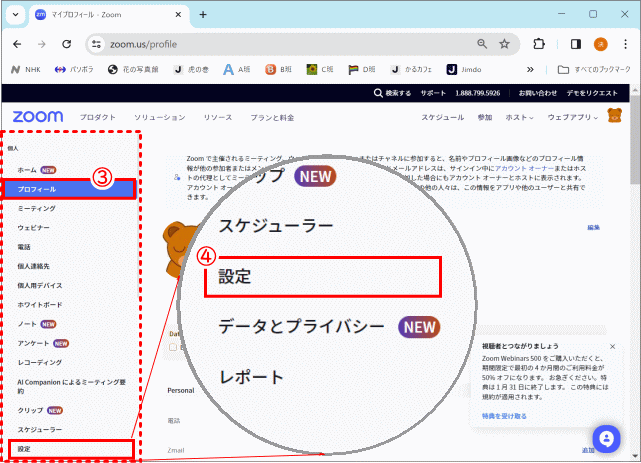641x463 pixels.
Task: Select プロフィール in the sidebar
Action: 69,189
